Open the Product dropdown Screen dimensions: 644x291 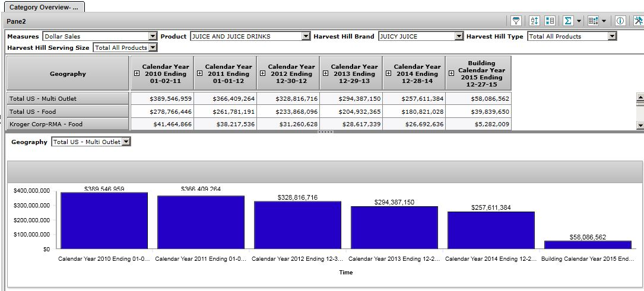(x=306, y=36)
